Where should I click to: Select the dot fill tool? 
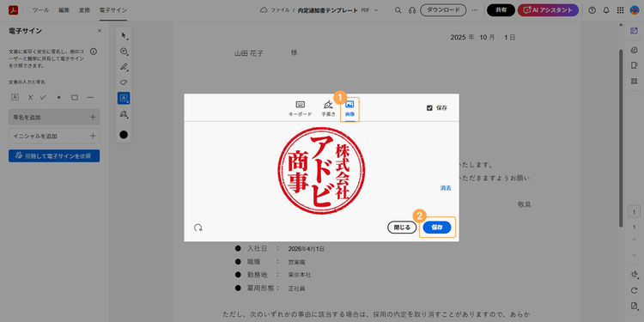58,97
